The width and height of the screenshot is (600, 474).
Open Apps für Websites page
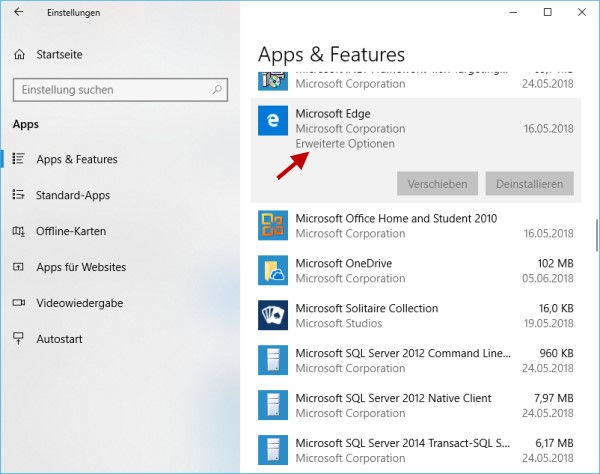coord(81,267)
